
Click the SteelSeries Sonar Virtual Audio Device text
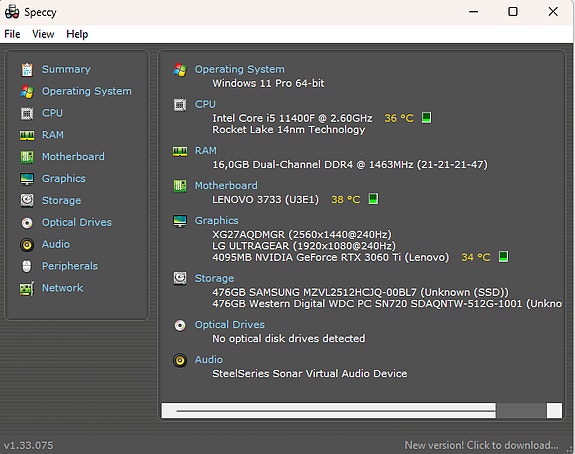[x=310, y=373]
